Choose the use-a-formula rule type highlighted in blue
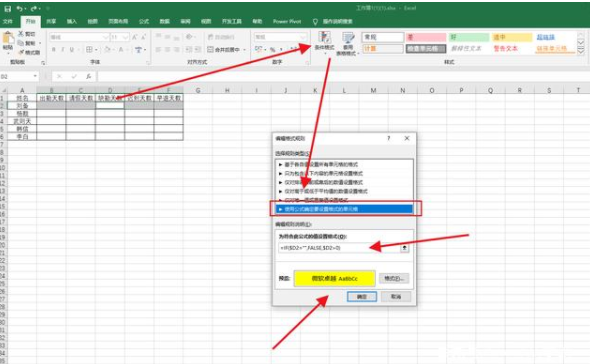Screen dimensions: 590x364 pyautogui.click(x=345, y=209)
